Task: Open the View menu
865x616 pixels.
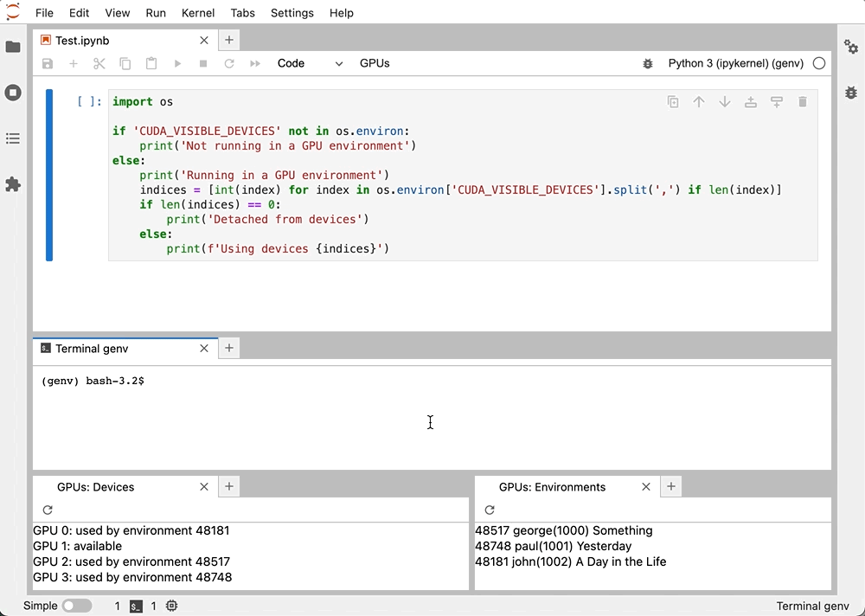Action: pos(117,13)
